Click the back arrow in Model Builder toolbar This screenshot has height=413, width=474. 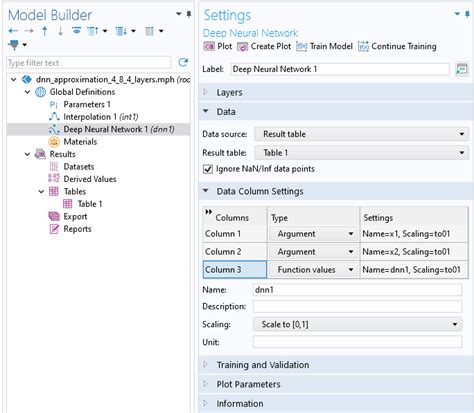click(x=13, y=31)
